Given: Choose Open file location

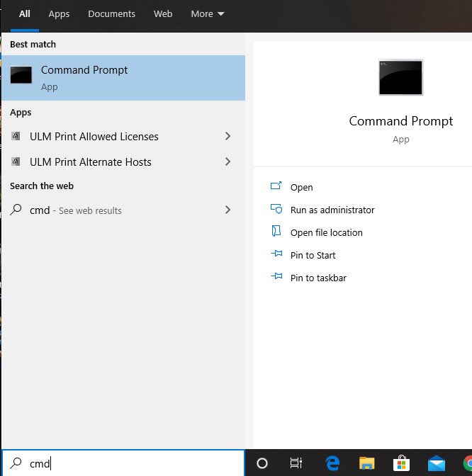Looking at the screenshot, I should coord(327,233).
